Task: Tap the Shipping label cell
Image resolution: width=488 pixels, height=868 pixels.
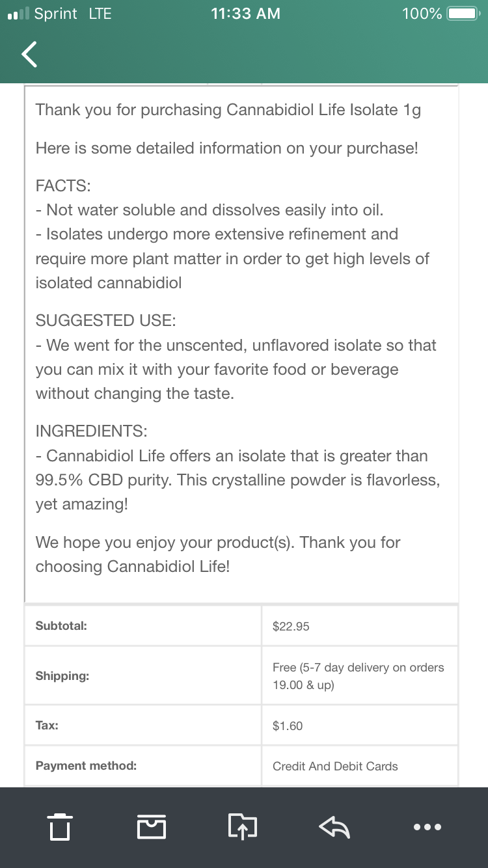Action: click(x=142, y=676)
